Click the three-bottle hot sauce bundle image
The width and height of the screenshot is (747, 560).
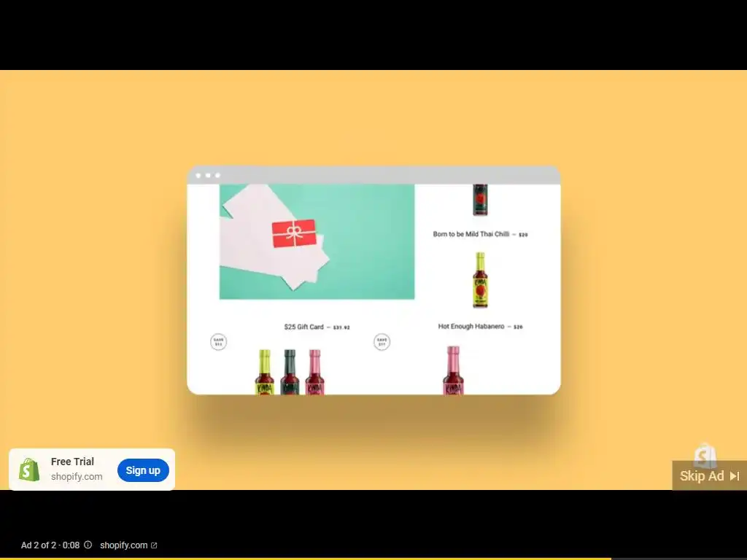pyautogui.click(x=290, y=372)
